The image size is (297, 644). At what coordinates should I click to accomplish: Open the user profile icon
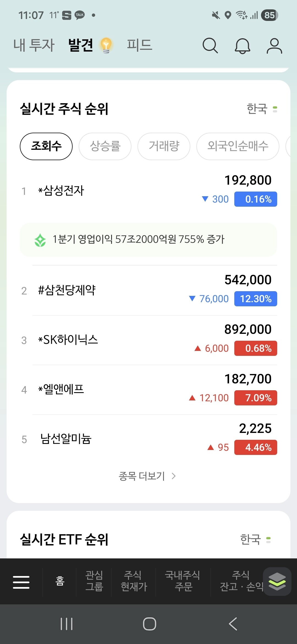coord(274,46)
